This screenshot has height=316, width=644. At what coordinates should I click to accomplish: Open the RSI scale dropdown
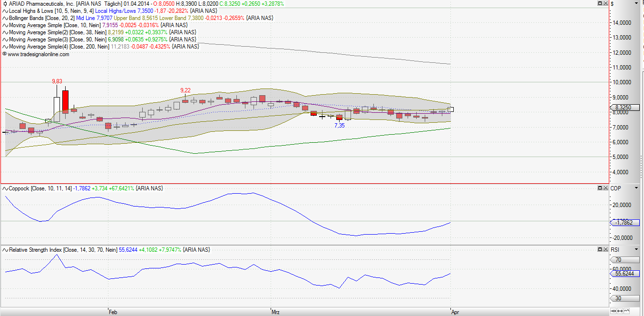tap(635, 249)
